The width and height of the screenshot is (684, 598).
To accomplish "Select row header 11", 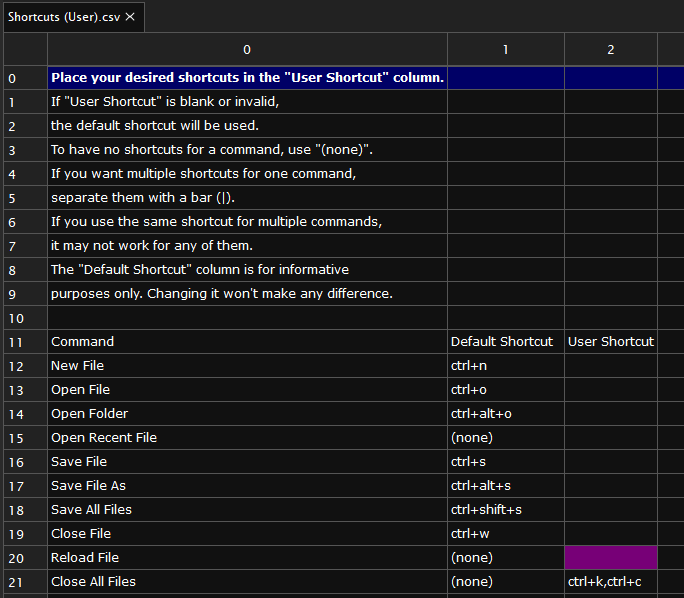I will pos(25,342).
